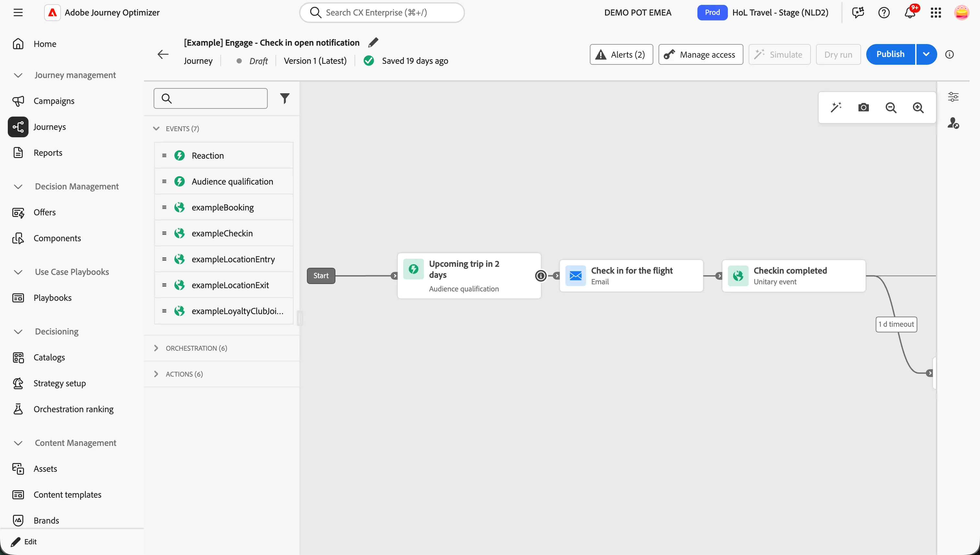Open the hamburger navigation menu
The image size is (980, 555).
coord(18,13)
